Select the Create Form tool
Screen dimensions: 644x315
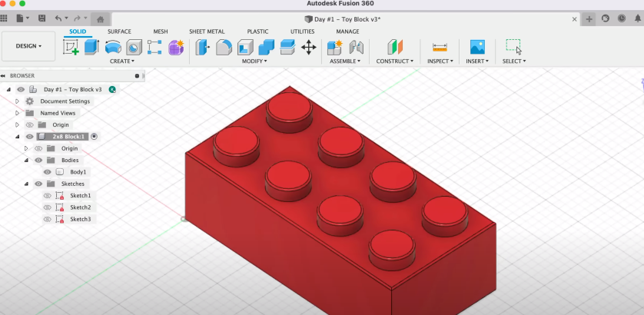point(176,47)
